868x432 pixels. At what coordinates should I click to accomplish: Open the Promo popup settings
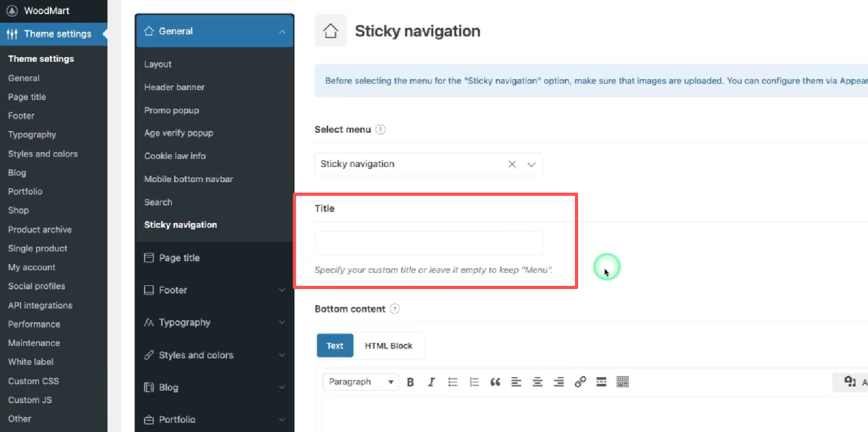click(172, 110)
